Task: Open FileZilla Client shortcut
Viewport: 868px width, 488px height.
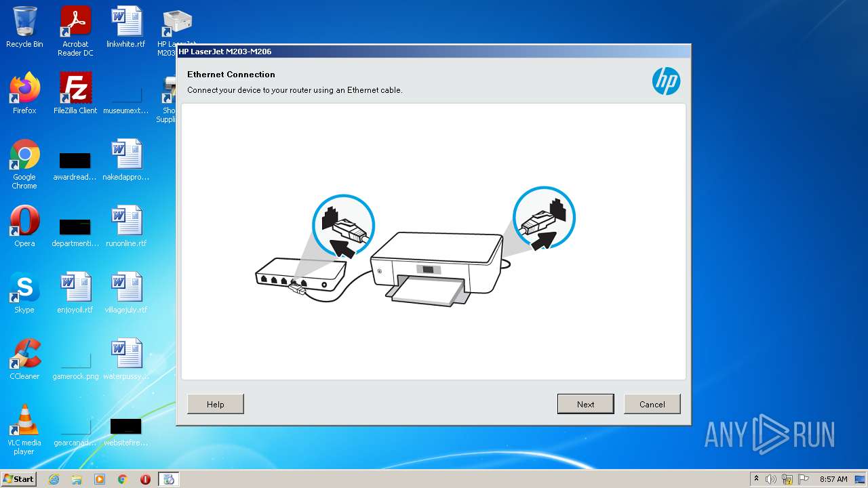Action: coord(75,94)
